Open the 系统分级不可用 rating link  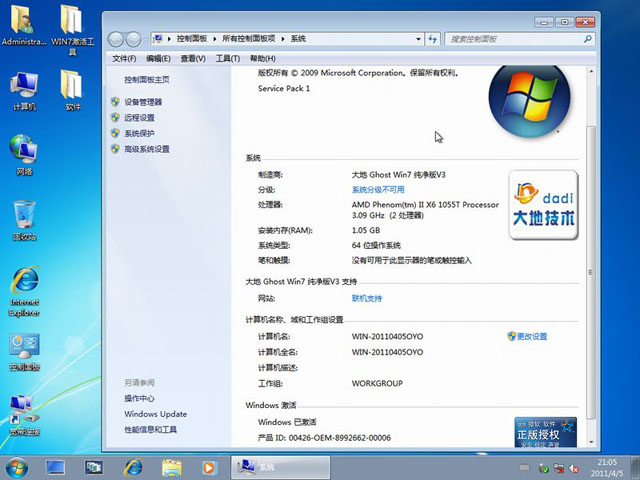pos(378,189)
